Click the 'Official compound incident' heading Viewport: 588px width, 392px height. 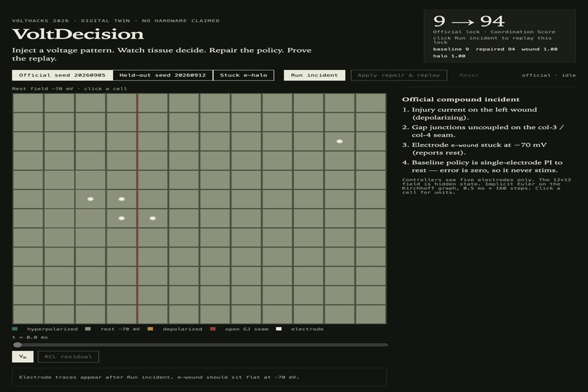point(461,99)
